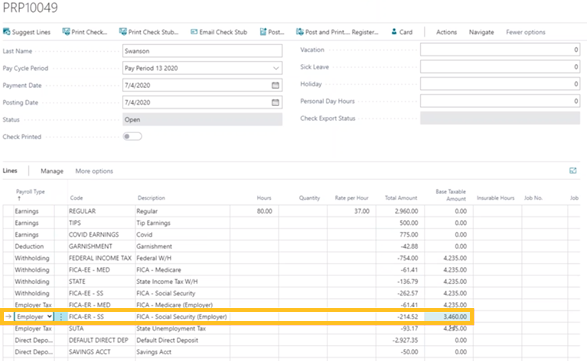Click the Description column header

coord(151,198)
